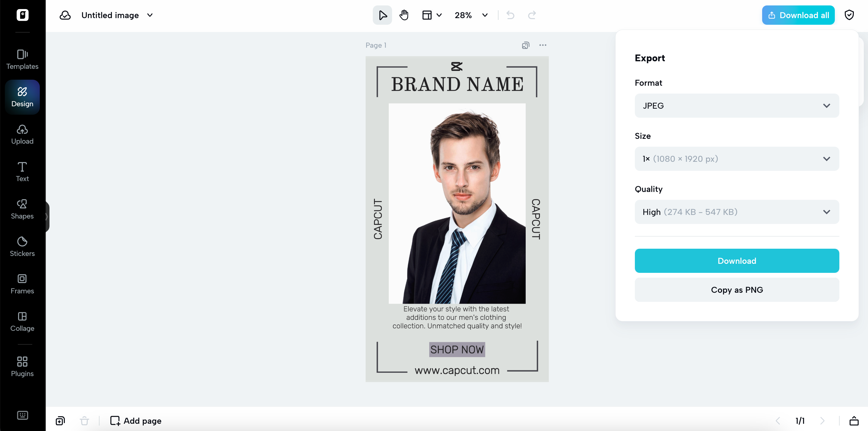The height and width of the screenshot is (431, 868).
Task: Open the shield privacy icon
Action: point(849,15)
